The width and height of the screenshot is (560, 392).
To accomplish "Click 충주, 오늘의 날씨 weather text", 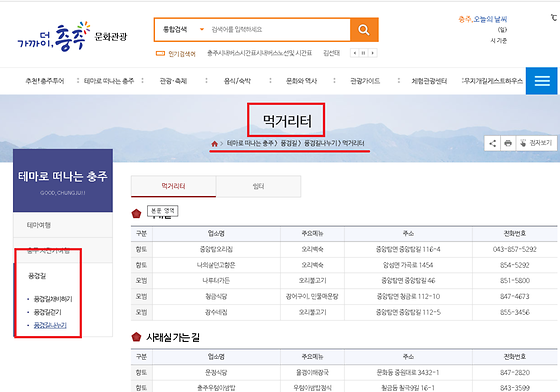I will 483,19.
